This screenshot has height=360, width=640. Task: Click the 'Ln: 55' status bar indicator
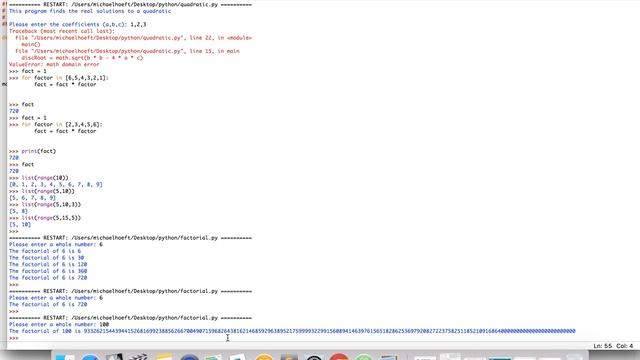click(602, 346)
